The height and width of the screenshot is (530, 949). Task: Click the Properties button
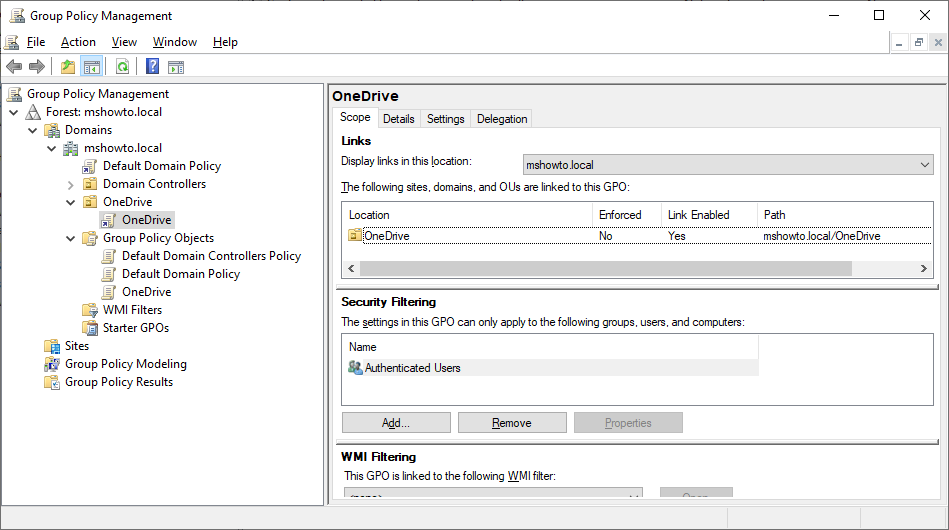(628, 423)
